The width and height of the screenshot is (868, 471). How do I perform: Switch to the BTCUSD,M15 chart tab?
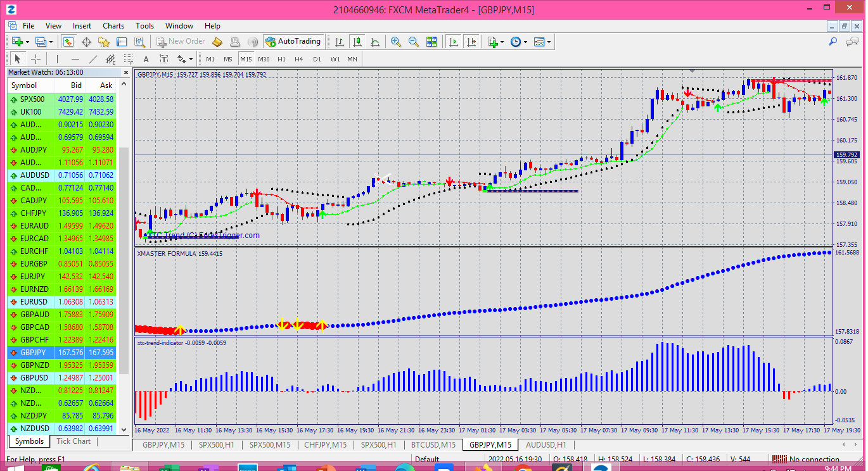[x=433, y=444]
